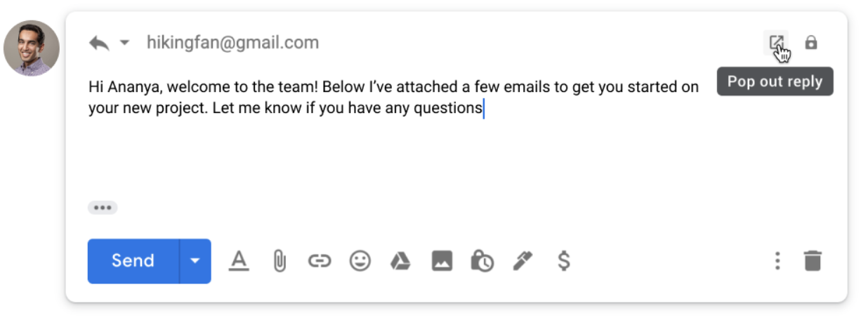Click the lock icon at top right
This screenshot has height=320, width=868.
pos(811,43)
